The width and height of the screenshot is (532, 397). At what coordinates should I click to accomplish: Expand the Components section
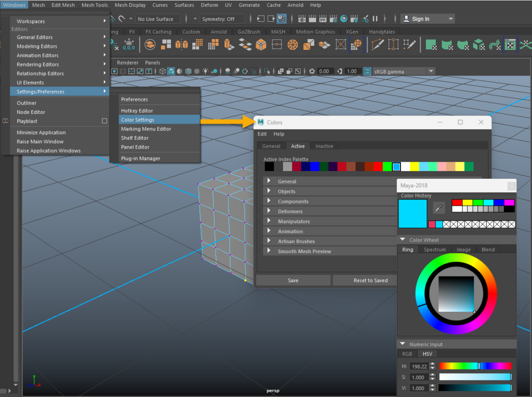(x=269, y=201)
